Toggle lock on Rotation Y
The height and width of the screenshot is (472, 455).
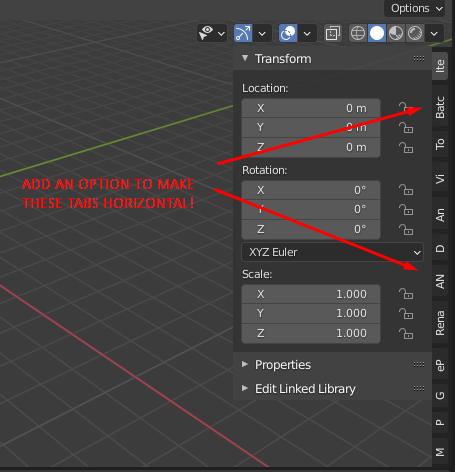(x=406, y=210)
